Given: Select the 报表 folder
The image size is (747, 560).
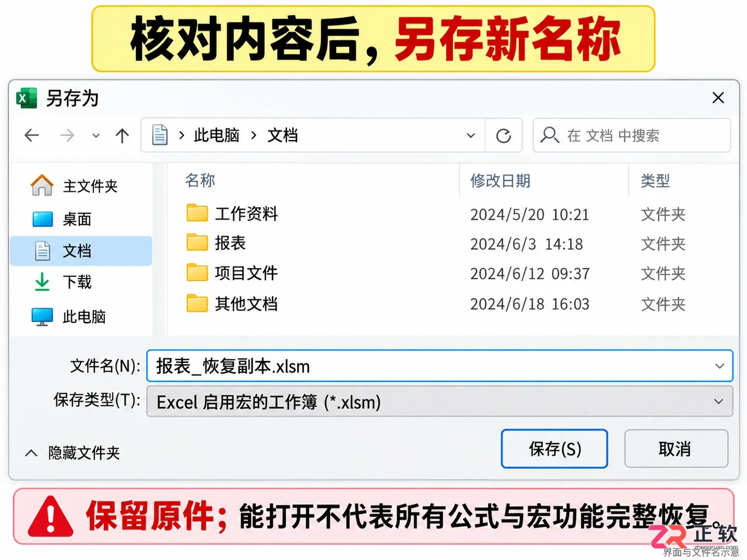Looking at the screenshot, I should 230,243.
